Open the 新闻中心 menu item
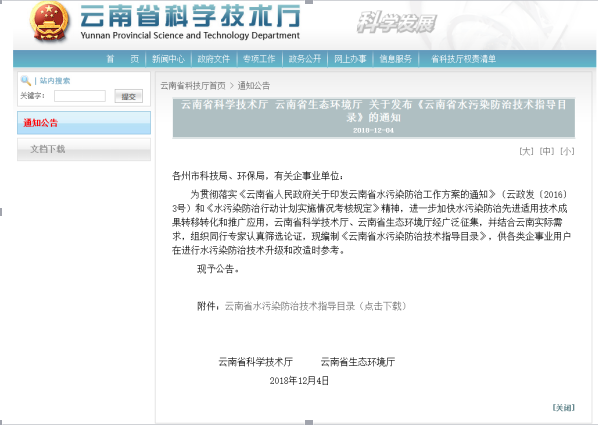Viewport: 598px width, 425px height. (168, 59)
